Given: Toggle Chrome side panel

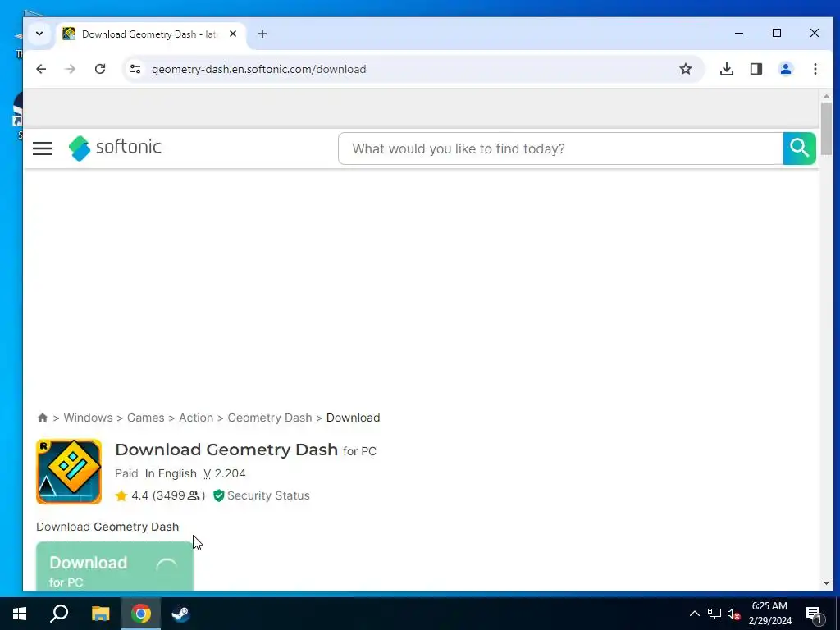Looking at the screenshot, I should (x=756, y=69).
